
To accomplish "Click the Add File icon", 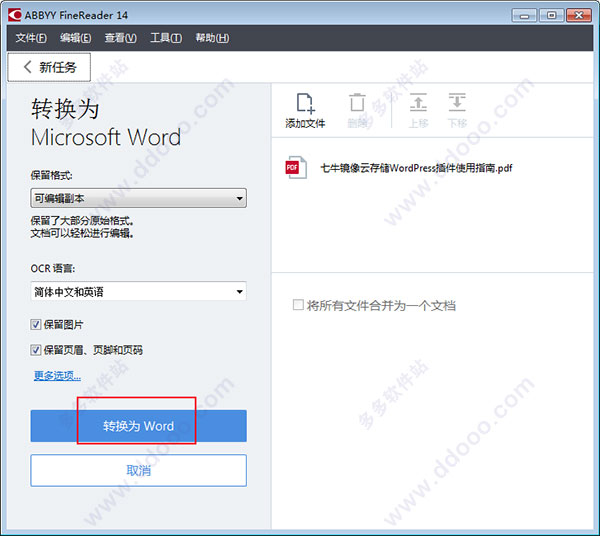I will [305, 103].
